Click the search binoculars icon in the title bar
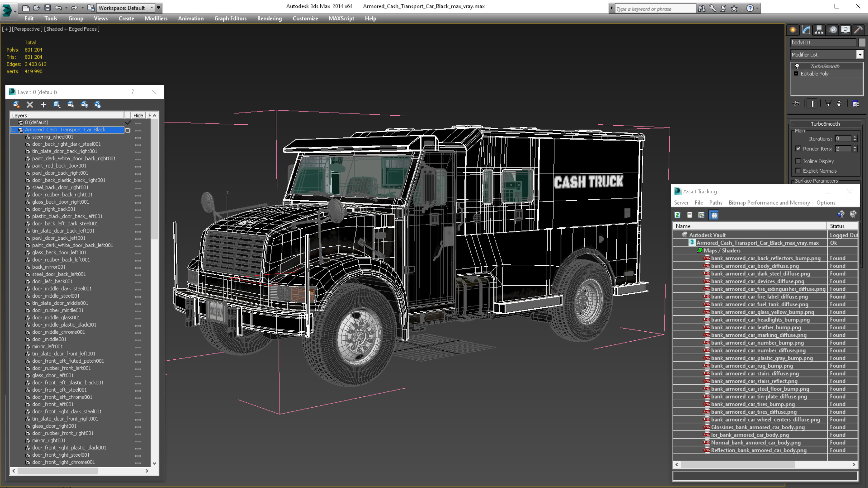Image resolution: width=868 pixels, height=488 pixels. (702, 8)
